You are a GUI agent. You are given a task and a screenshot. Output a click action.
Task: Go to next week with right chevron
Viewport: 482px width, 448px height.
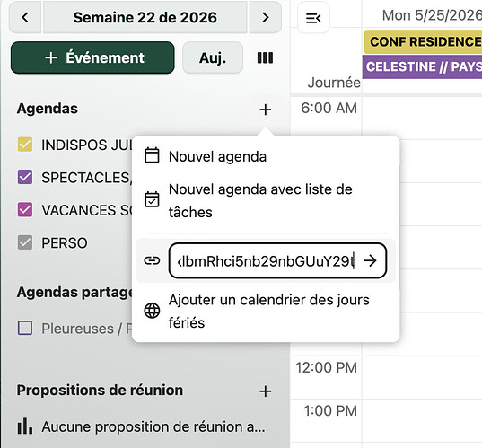click(x=266, y=18)
